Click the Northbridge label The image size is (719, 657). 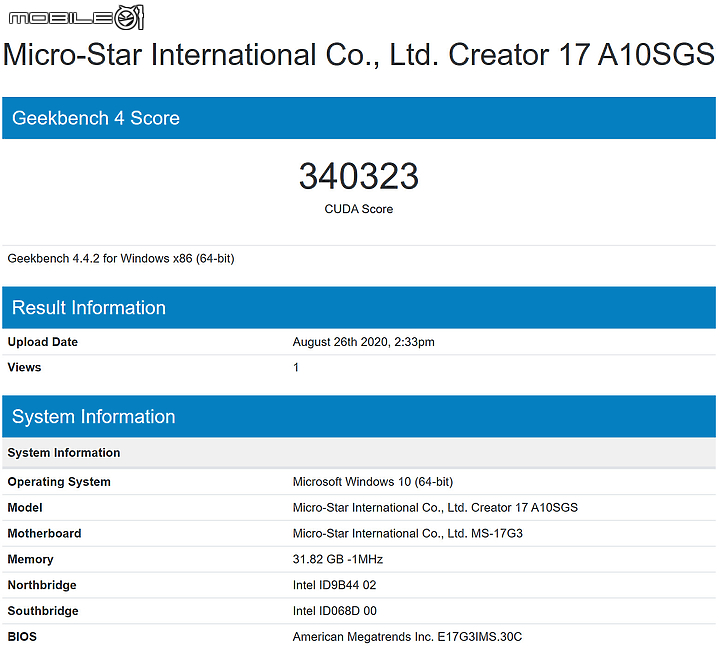coord(42,585)
